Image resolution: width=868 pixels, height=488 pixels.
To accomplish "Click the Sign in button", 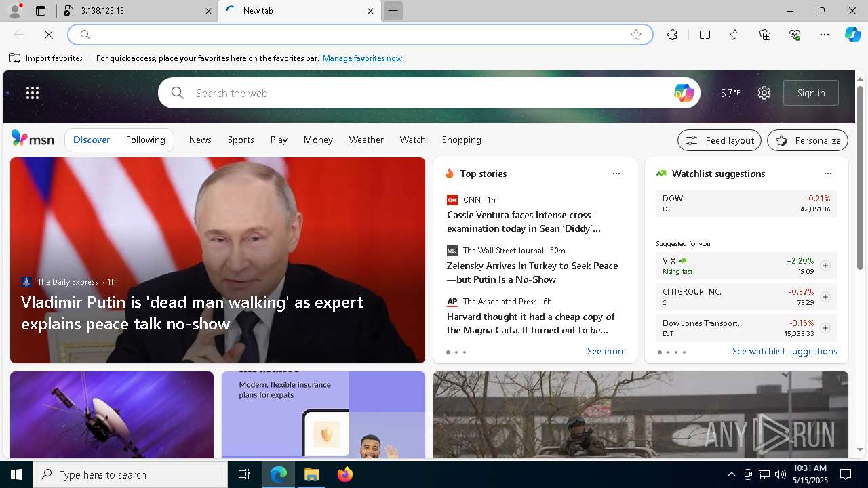I will pyautogui.click(x=811, y=93).
